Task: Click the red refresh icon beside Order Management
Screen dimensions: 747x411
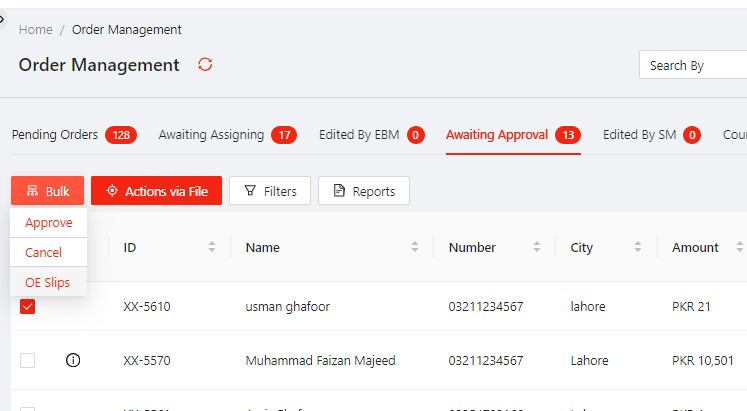Action: click(206, 65)
